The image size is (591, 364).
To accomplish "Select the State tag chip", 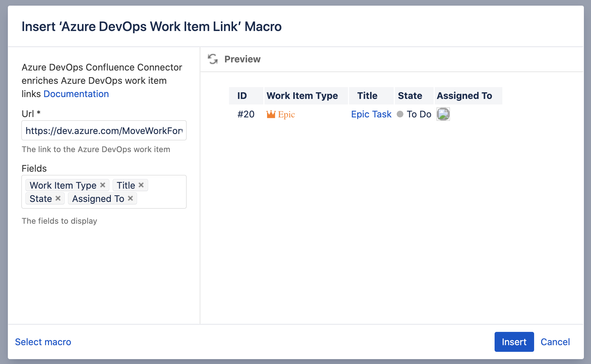I will (x=41, y=198).
